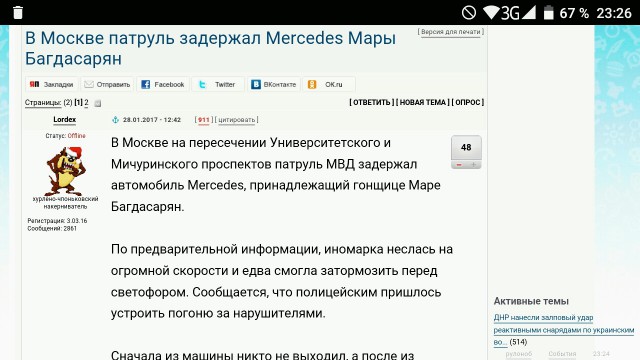640x360 pixels.
Task: Click the Offline status text
Action: coord(76,136)
